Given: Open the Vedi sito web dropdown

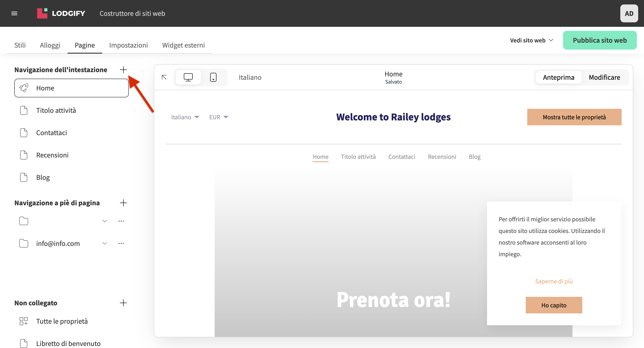Looking at the screenshot, I should tap(532, 40).
